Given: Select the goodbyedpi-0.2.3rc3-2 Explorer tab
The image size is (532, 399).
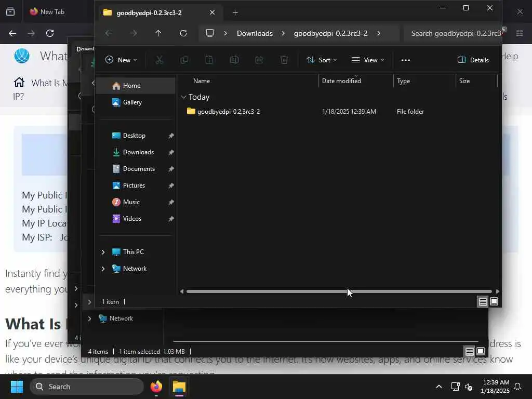Looking at the screenshot, I should [x=159, y=13].
